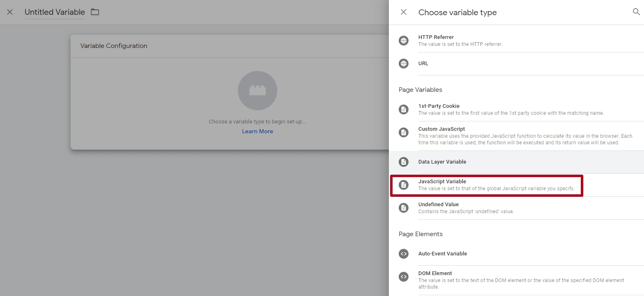644x296 pixels.
Task: Click the DOM Element code icon
Action: point(404,277)
